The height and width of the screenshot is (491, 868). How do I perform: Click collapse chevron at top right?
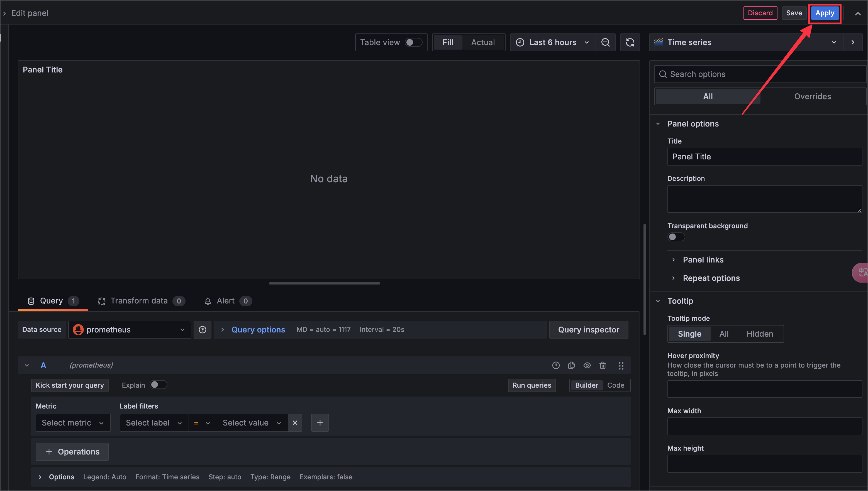click(857, 13)
